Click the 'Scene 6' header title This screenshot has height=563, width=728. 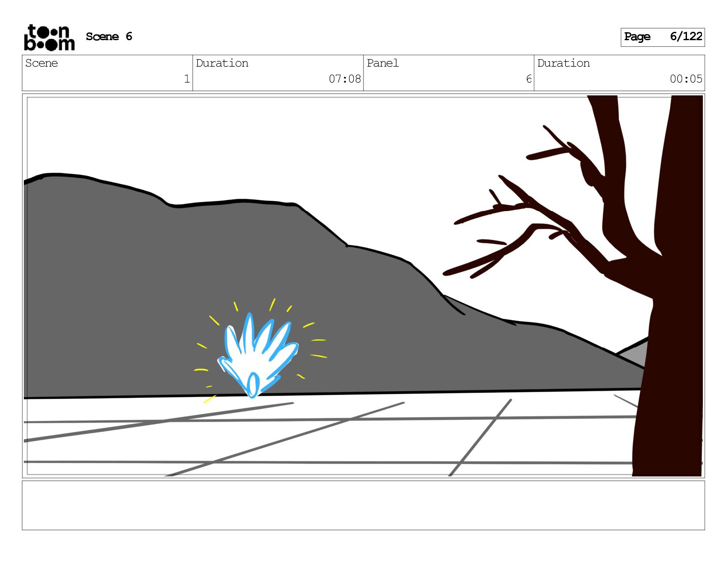(109, 37)
